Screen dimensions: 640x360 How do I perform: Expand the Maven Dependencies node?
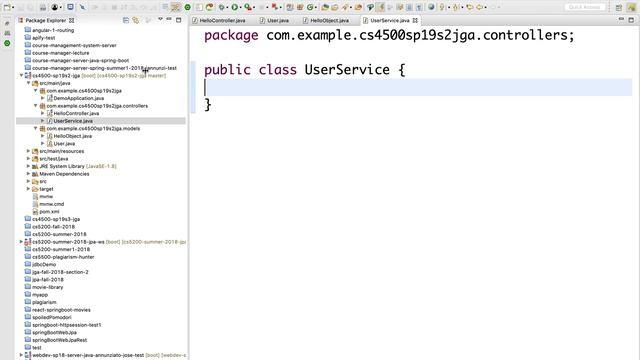click(x=29, y=174)
